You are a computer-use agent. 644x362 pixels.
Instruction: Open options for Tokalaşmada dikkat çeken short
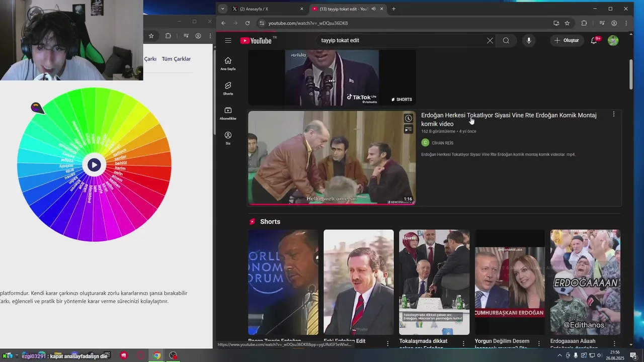click(x=463, y=343)
